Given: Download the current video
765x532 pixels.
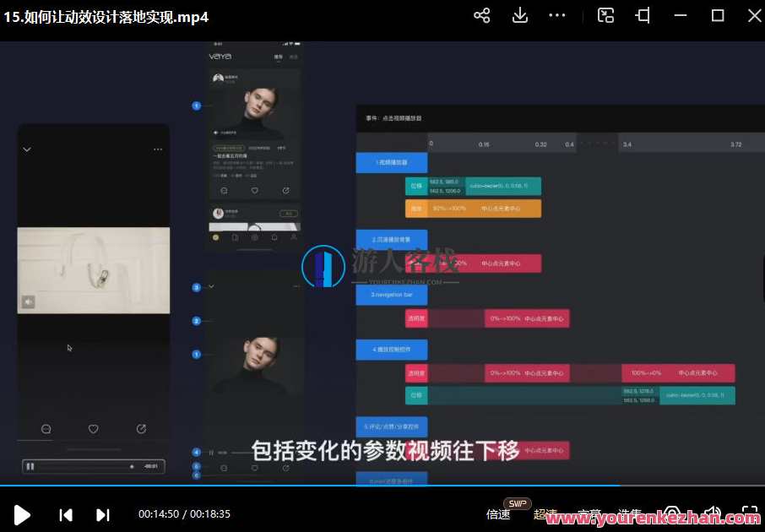Looking at the screenshot, I should click(x=519, y=15).
